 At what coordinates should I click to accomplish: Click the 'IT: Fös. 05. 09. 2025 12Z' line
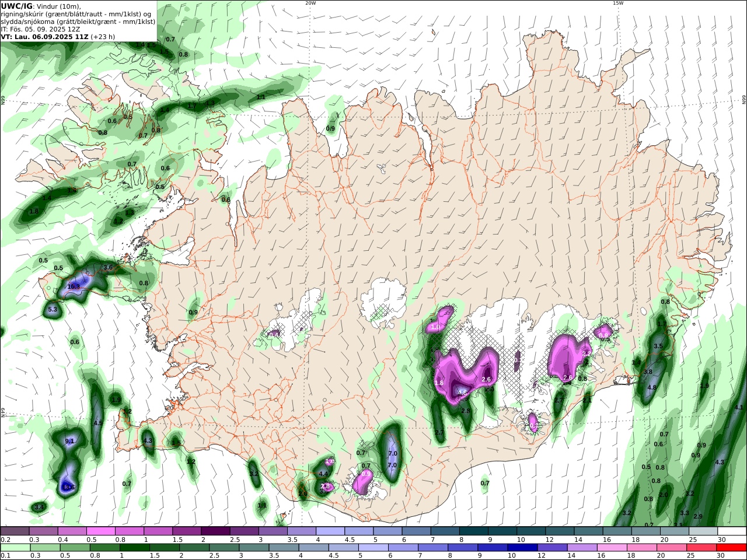click(40, 29)
